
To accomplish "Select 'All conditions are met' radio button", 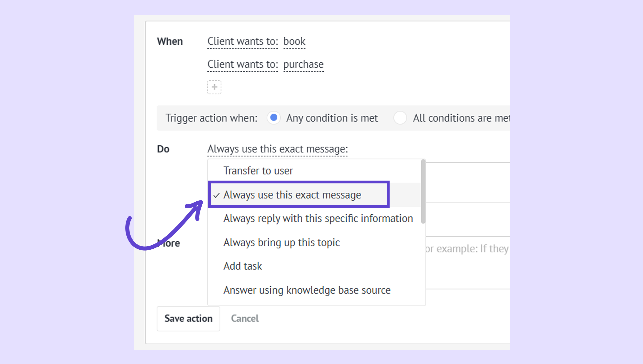I will tap(400, 117).
